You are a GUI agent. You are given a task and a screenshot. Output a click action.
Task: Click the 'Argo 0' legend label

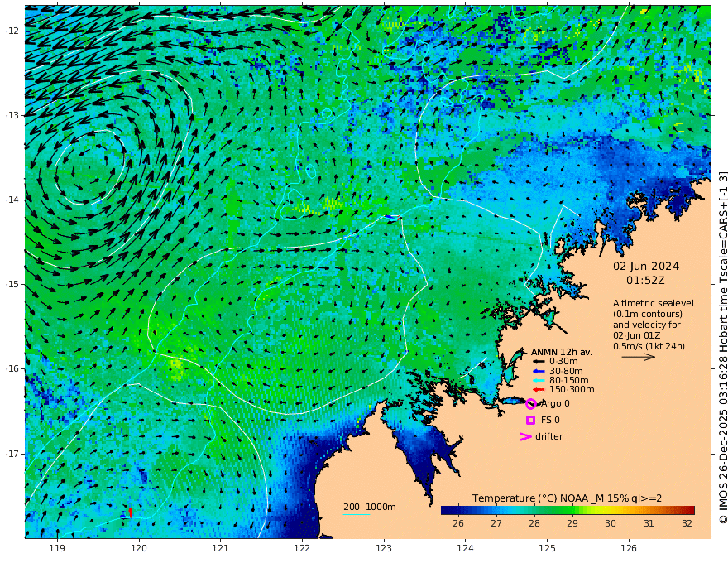[555, 404]
